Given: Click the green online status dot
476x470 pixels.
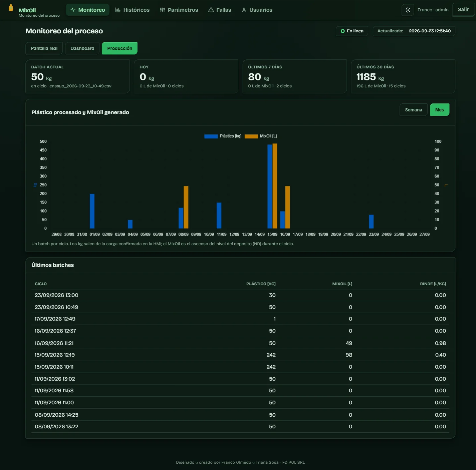Looking at the screenshot, I should pyautogui.click(x=342, y=31).
